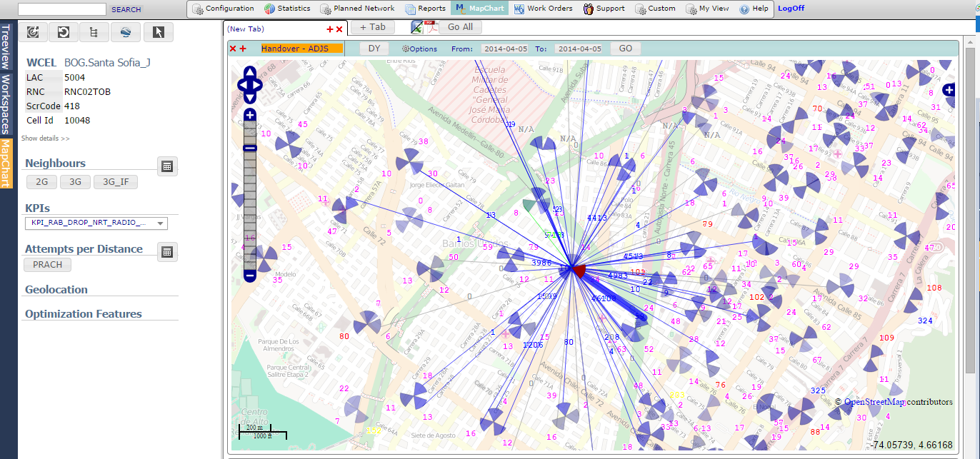Export map to Excel icon
The width and height of the screenshot is (980, 459).
tap(418, 27)
